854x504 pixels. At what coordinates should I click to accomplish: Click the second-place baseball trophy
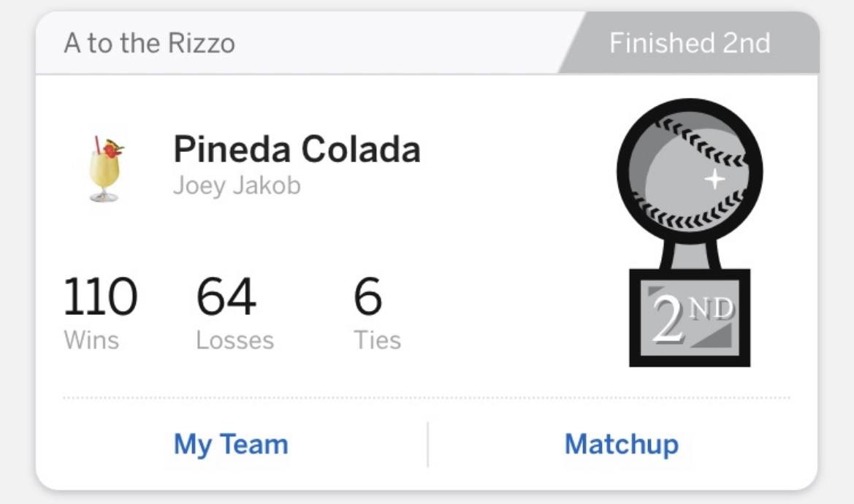(690, 232)
